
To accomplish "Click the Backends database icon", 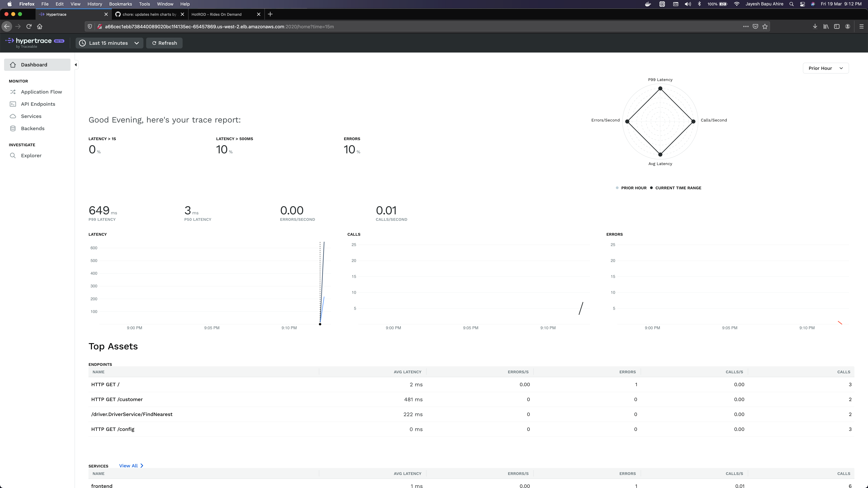I will (13, 128).
